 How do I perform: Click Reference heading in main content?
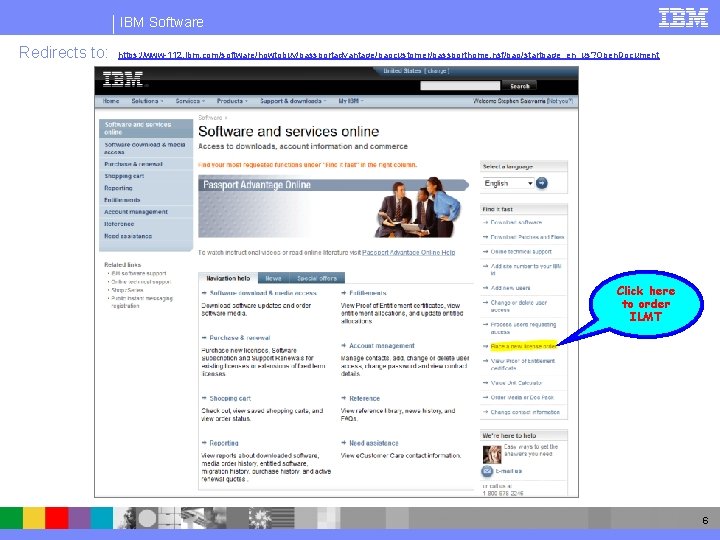pyautogui.click(x=365, y=399)
